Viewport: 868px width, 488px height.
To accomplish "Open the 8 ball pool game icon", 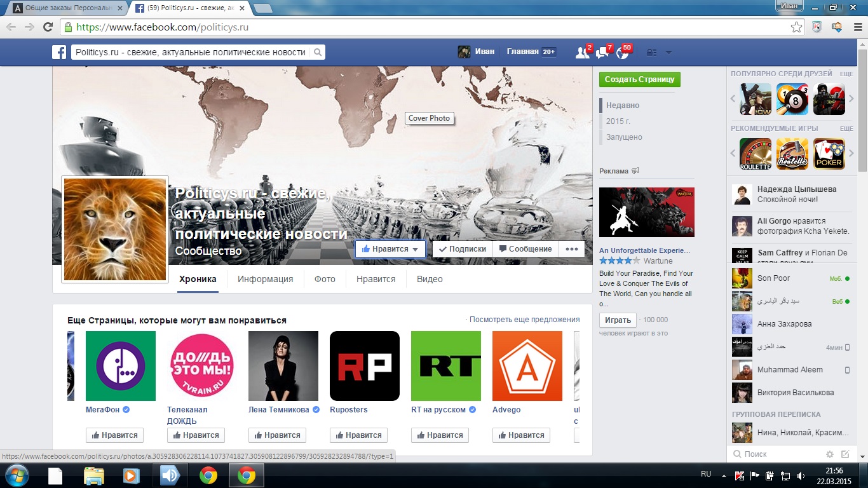I will click(x=792, y=99).
